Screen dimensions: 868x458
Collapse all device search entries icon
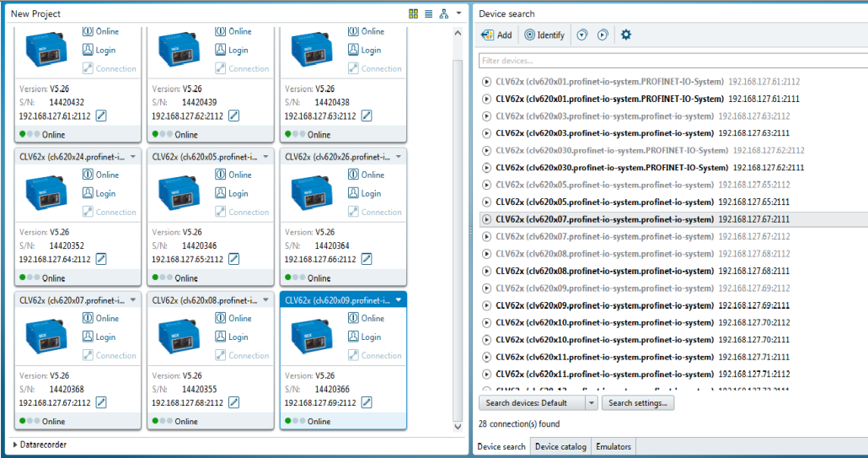[581, 35]
